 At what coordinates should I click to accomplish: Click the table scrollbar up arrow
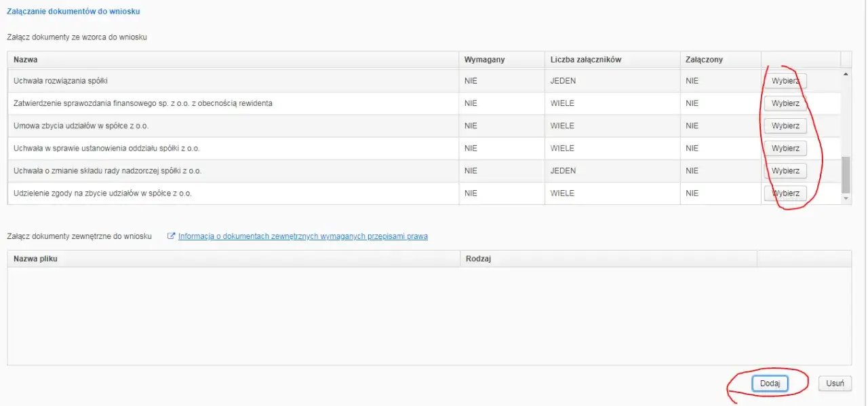(846, 74)
